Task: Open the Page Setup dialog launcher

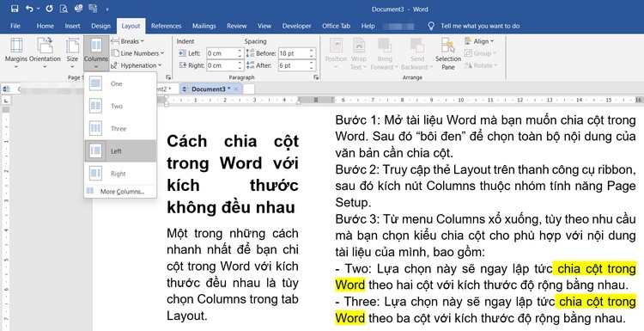Action: click(167, 77)
